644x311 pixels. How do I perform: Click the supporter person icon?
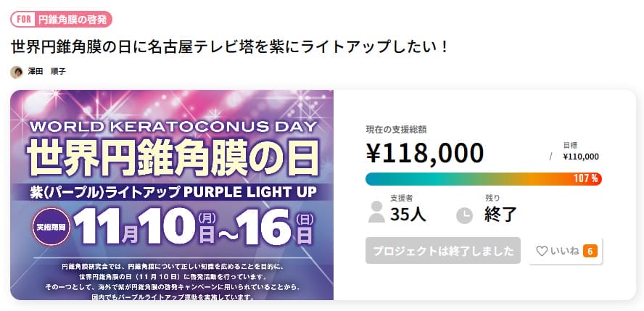(376, 212)
